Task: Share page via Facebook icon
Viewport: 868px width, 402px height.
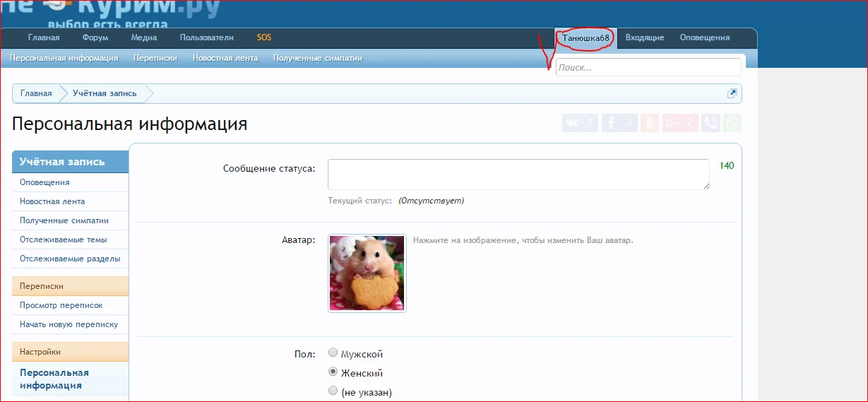Action: [620, 123]
